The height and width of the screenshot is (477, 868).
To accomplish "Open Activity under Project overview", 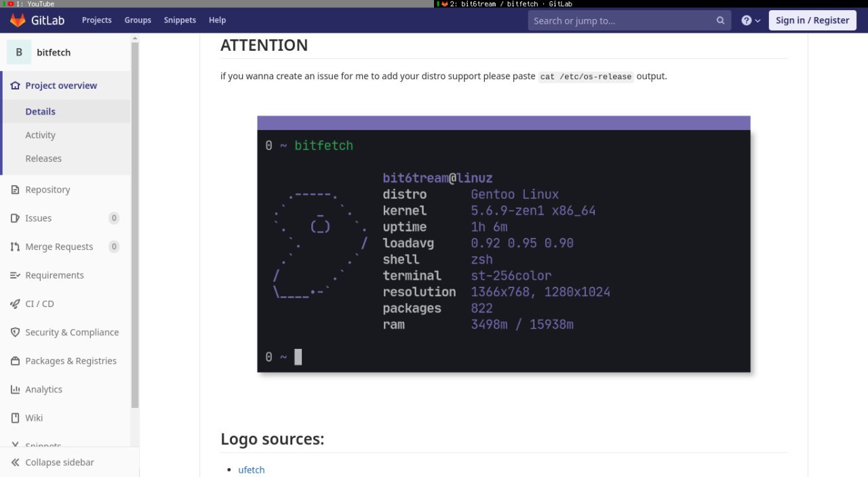I will [x=41, y=135].
